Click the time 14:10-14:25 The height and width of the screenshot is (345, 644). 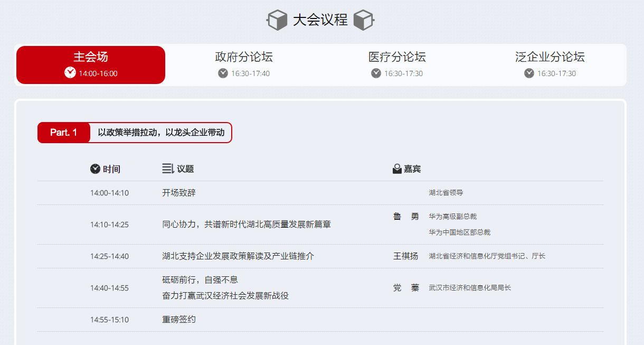(109, 225)
